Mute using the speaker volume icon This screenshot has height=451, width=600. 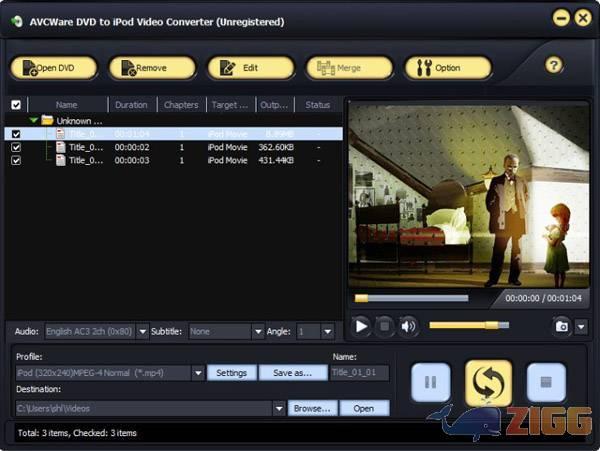click(x=408, y=325)
